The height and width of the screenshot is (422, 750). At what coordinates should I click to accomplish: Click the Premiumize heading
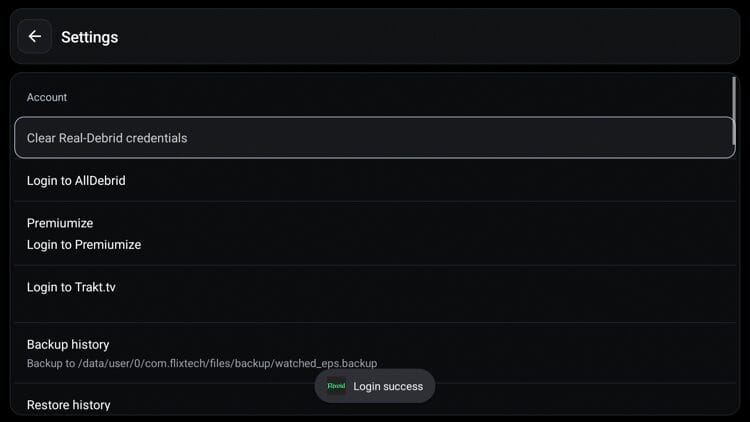(60, 223)
